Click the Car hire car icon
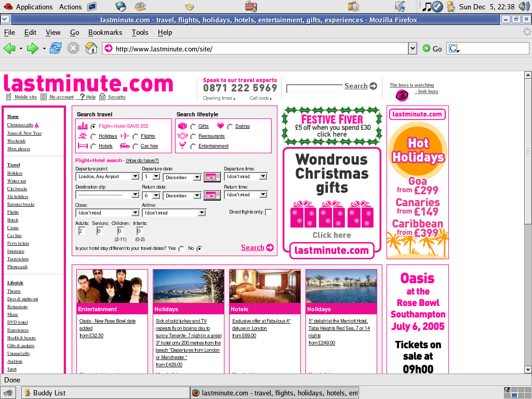The image size is (532, 399). (125, 146)
